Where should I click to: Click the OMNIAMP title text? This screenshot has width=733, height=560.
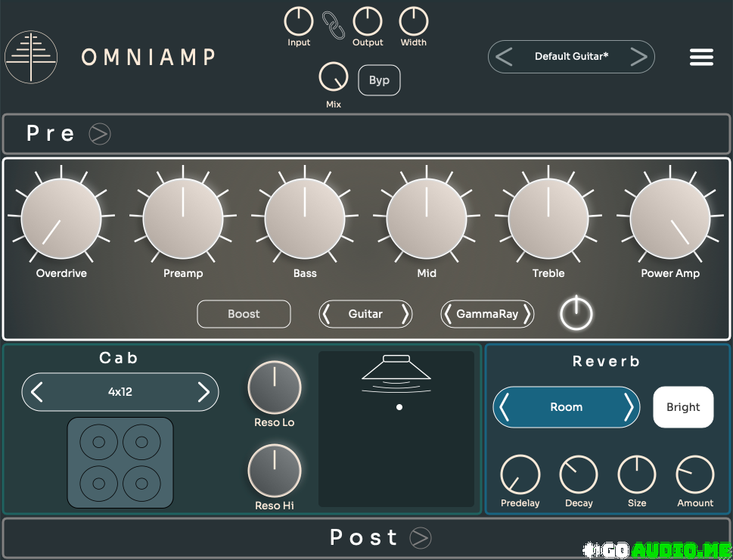tap(149, 57)
